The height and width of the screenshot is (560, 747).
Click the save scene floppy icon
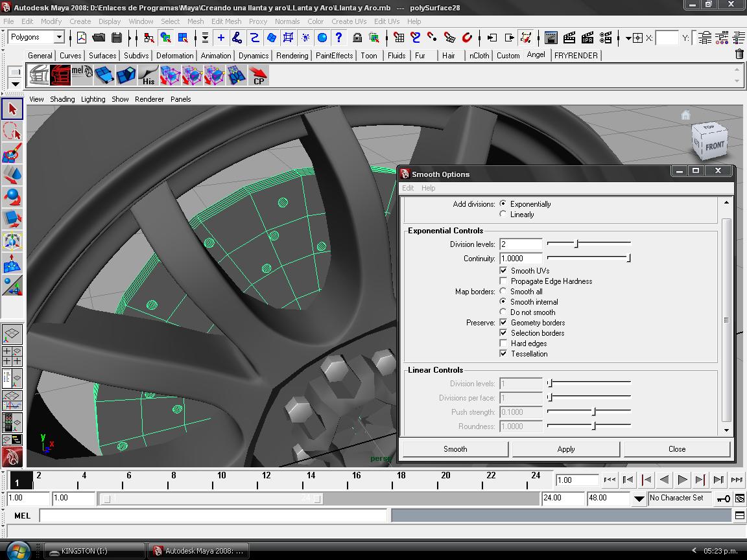pyautogui.click(x=117, y=38)
